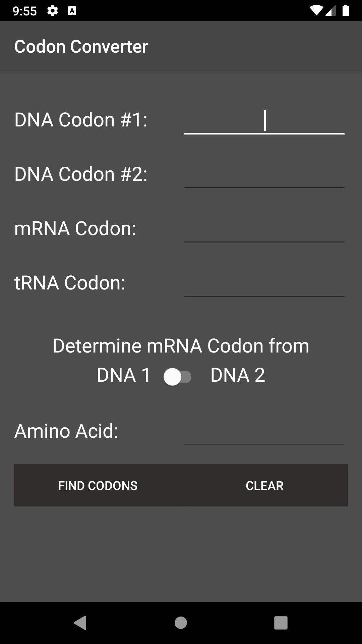Focus the tRNA Codon input field
This screenshot has width=362, height=644.
(x=264, y=283)
